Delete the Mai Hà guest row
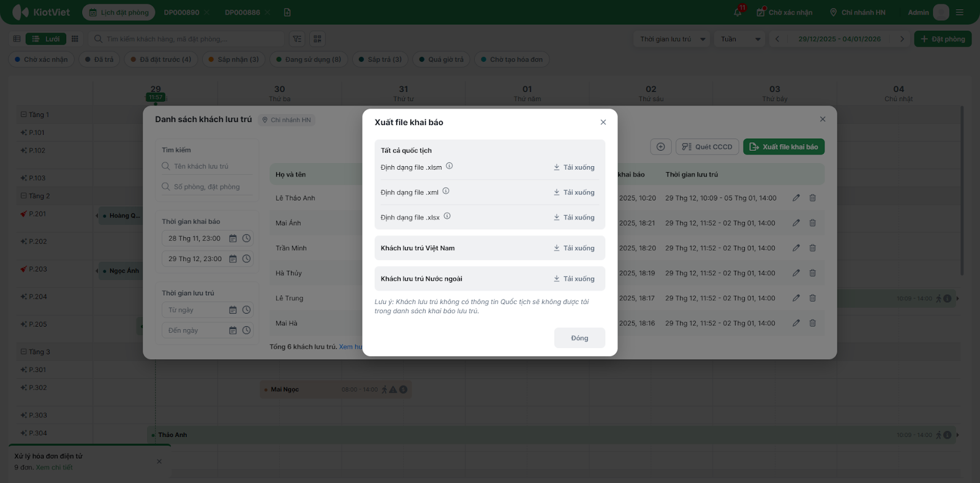 (x=813, y=323)
